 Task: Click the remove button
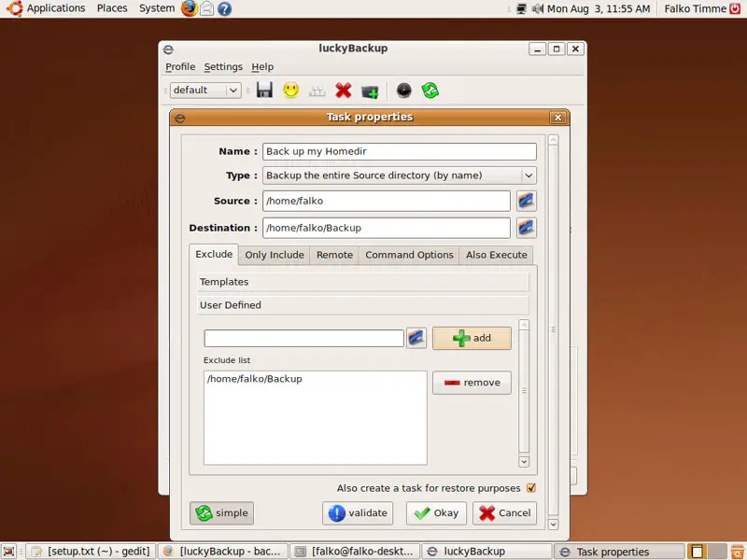tap(472, 383)
